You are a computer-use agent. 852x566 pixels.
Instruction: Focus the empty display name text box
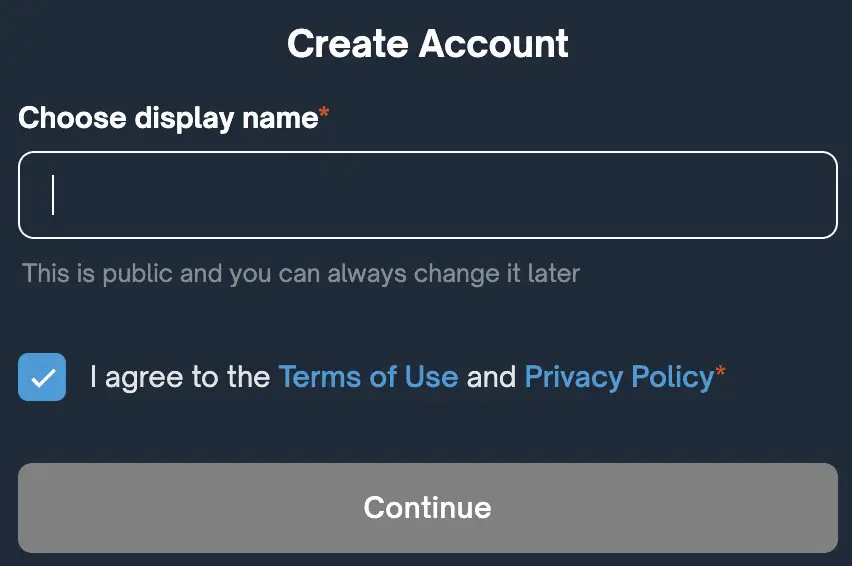tap(427, 195)
